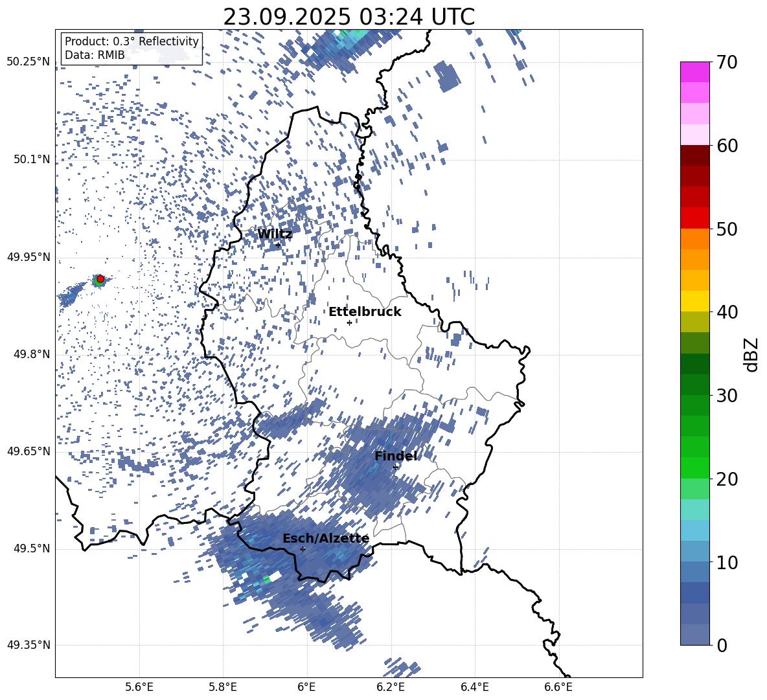Pick the yellow swatch just above 40 dBZ
Viewport: 767px width, 700px height.
click(x=695, y=301)
